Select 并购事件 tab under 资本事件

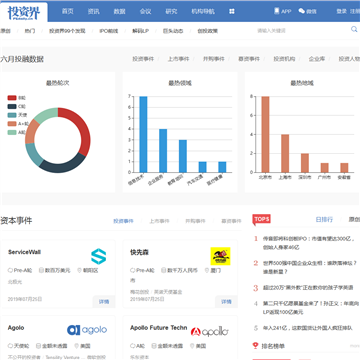(x=195, y=221)
